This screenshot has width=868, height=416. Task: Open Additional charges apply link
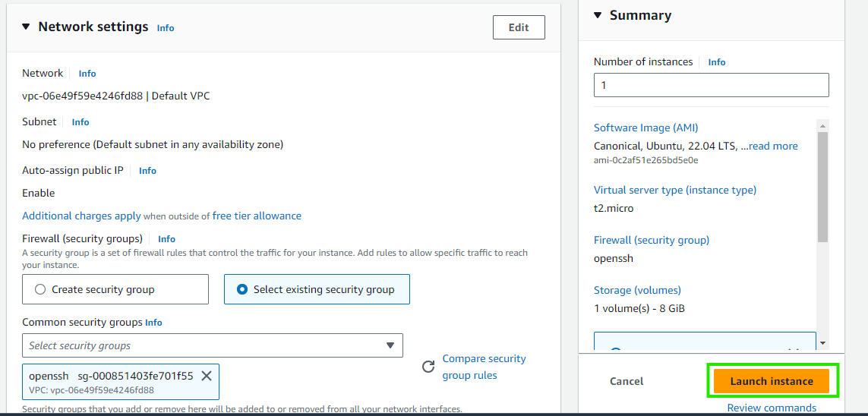(x=81, y=216)
